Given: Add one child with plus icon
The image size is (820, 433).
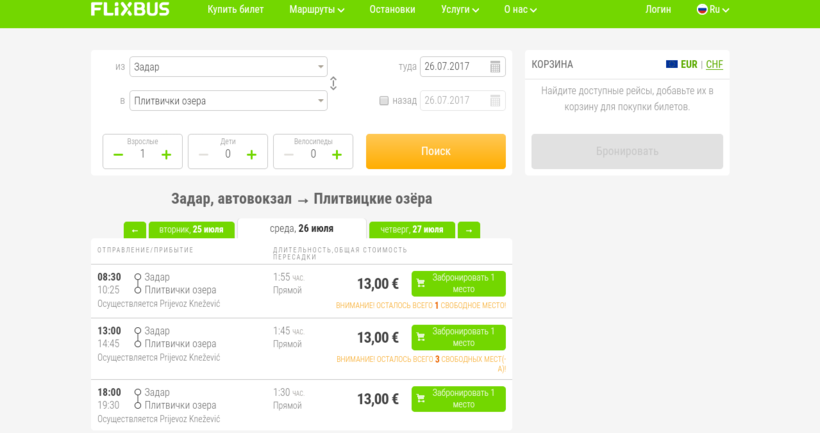Looking at the screenshot, I should (x=251, y=154).
